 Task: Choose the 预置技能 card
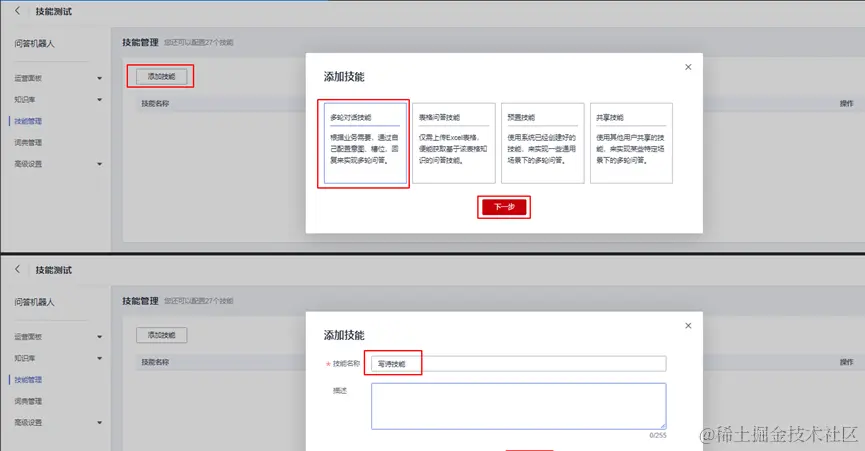542,143
